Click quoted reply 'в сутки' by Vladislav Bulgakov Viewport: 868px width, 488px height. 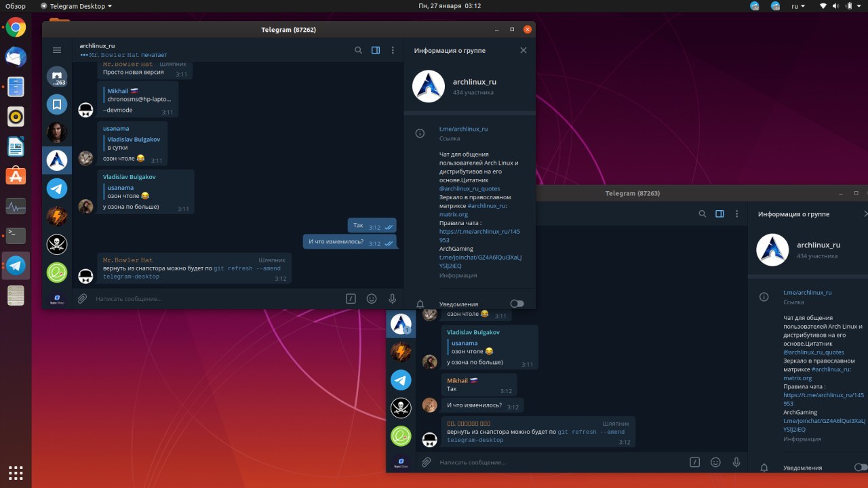click(134, 143)
